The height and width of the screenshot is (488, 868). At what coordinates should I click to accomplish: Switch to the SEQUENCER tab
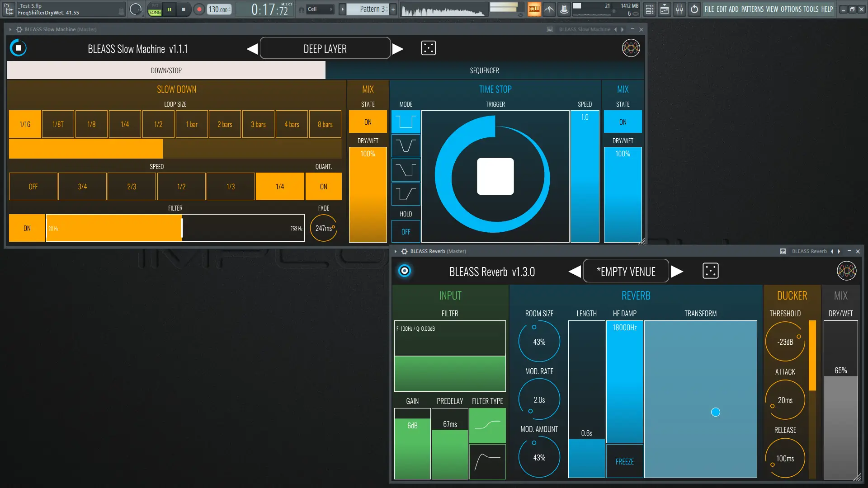click(484, 70)
